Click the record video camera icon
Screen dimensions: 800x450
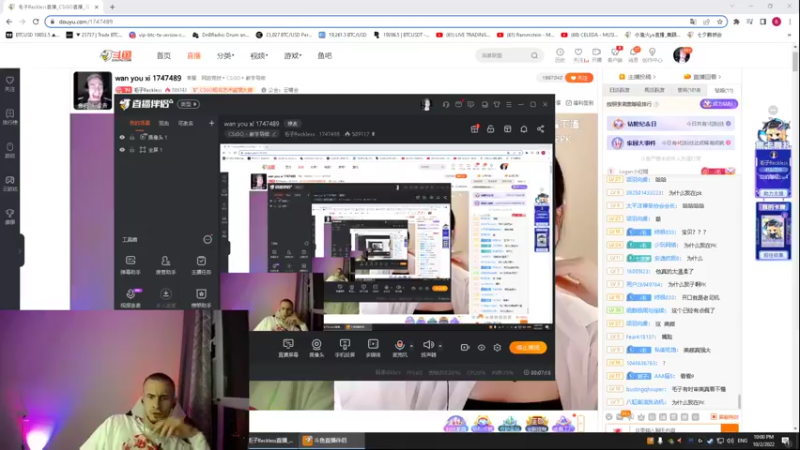click(465, 347)
